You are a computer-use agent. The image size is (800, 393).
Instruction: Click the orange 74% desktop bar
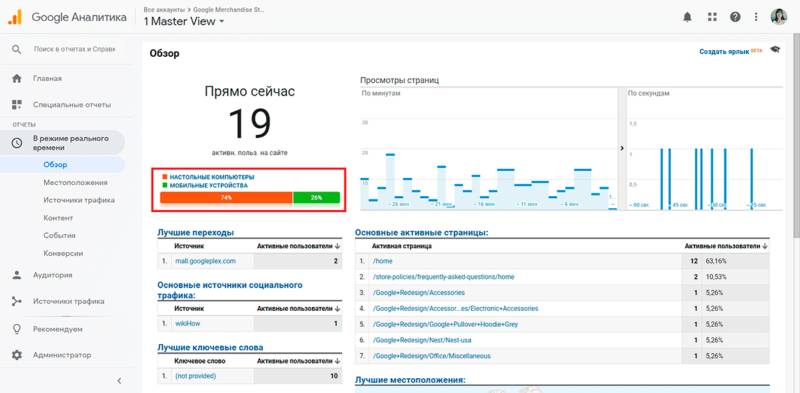click(x=226, y=198)
